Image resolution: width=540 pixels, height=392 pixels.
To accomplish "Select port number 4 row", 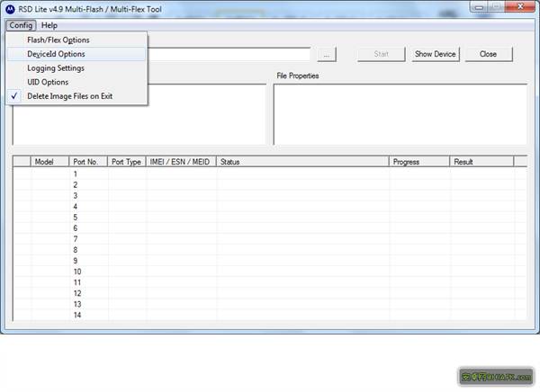I will pyautogui.click(x=270, y=207).
